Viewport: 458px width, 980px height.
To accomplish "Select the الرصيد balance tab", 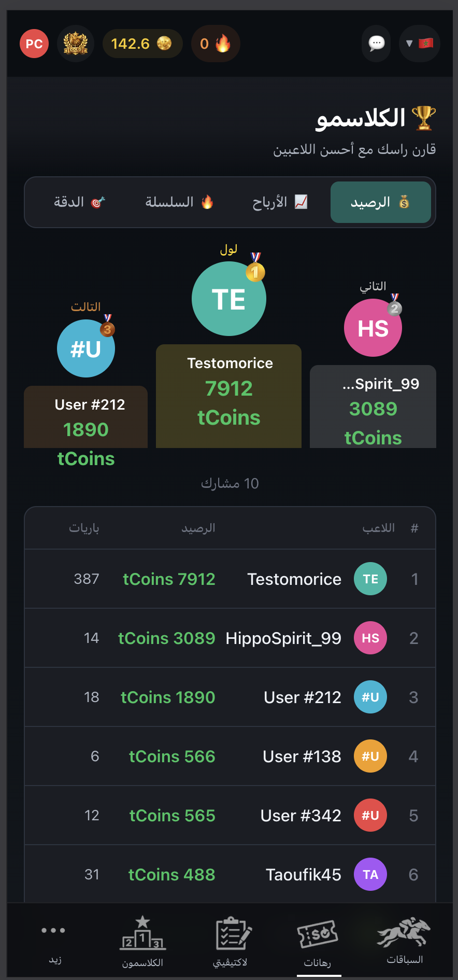I will coord(380,202).
